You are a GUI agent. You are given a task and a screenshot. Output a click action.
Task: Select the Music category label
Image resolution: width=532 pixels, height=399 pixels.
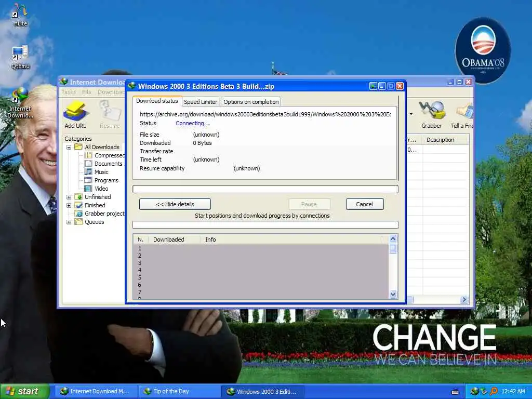tap(101, 172)
